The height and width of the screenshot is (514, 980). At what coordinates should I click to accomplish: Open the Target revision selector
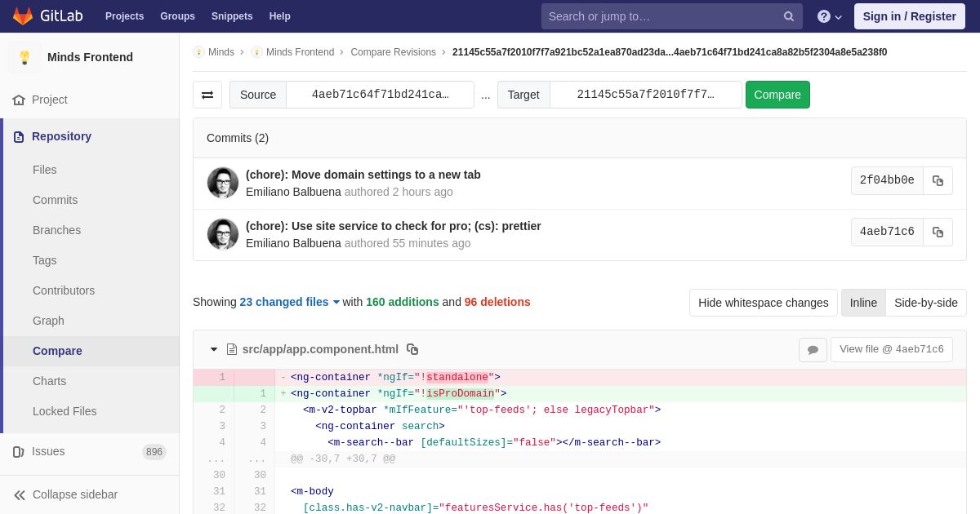point(645,95)
